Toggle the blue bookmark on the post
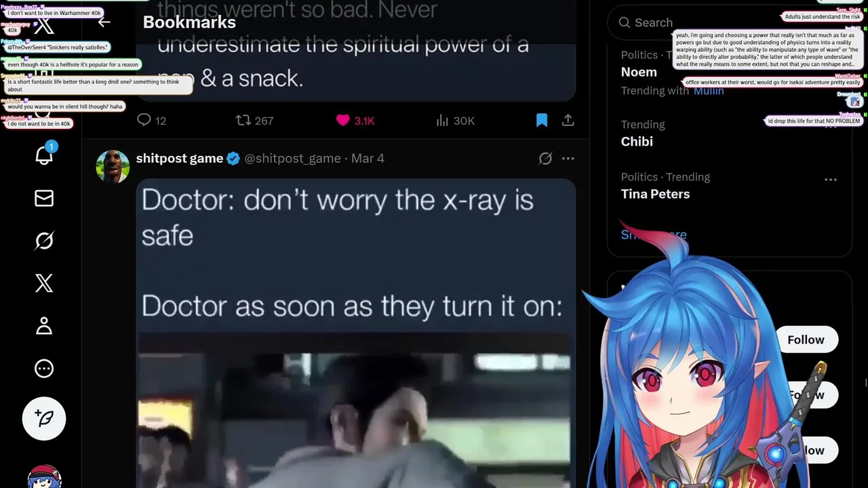 (x=542, y=121)
